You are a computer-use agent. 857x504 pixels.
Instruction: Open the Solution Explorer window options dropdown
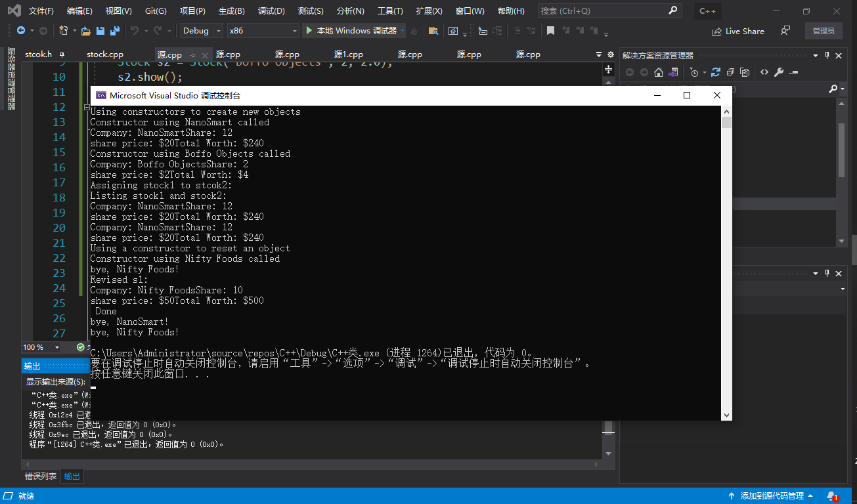816,55
